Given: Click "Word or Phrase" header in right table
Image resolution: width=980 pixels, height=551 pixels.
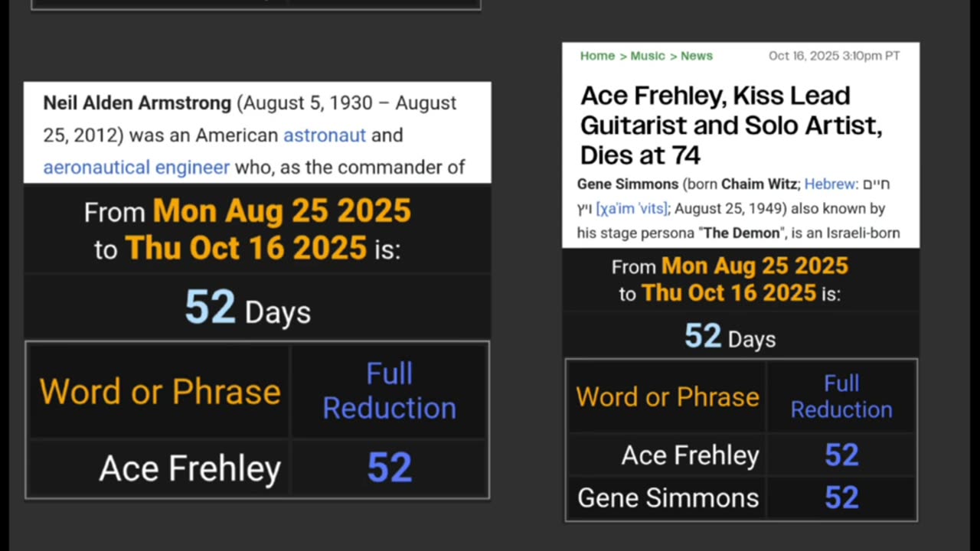Looking at the screenshot, I should 668,397.
